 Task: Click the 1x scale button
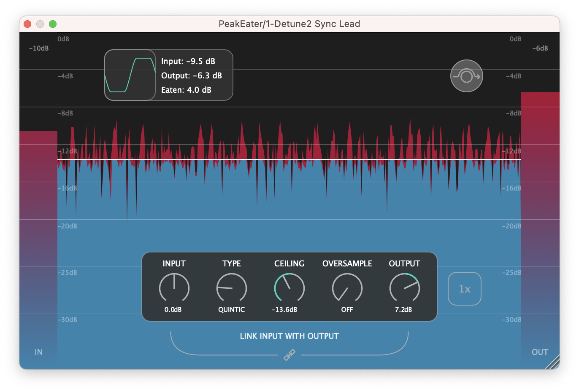coord(465,289)
